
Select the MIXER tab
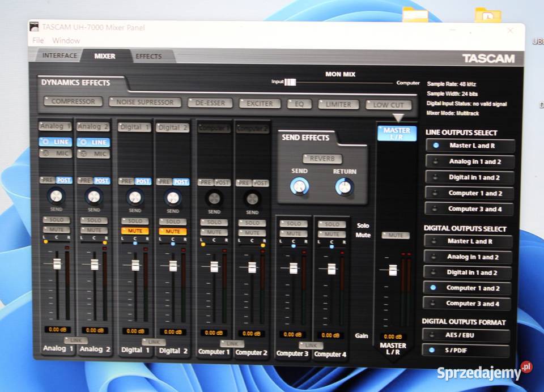(x=105, y=56)
